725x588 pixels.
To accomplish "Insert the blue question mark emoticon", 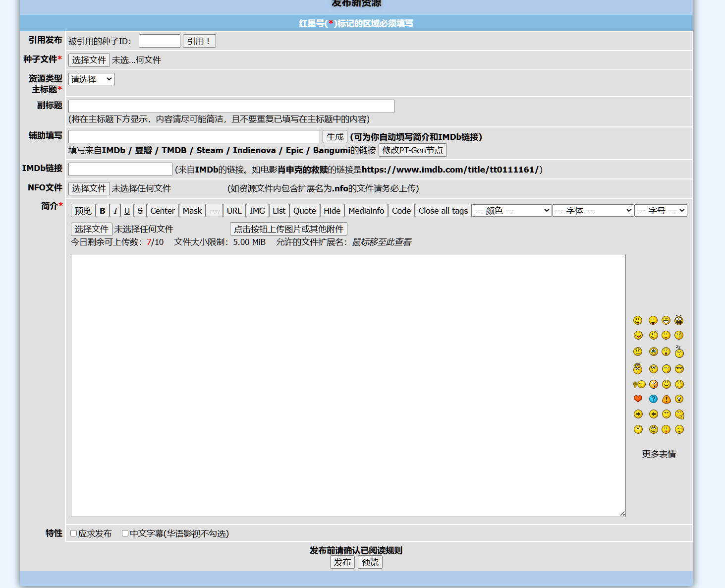I will point(653,399).
